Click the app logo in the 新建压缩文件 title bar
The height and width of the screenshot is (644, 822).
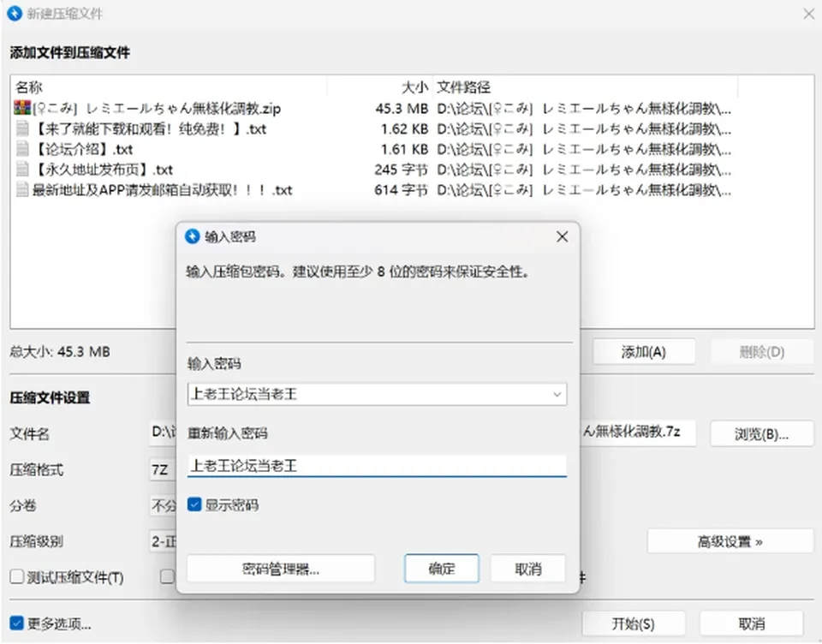pyautogui.click(x=15, y=13)
